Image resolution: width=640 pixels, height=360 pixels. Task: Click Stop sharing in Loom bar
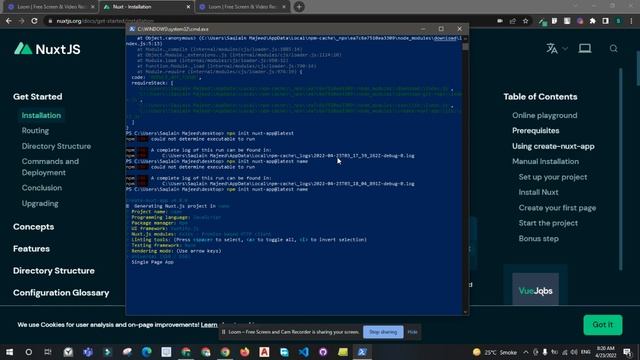(x=383, y=332)
